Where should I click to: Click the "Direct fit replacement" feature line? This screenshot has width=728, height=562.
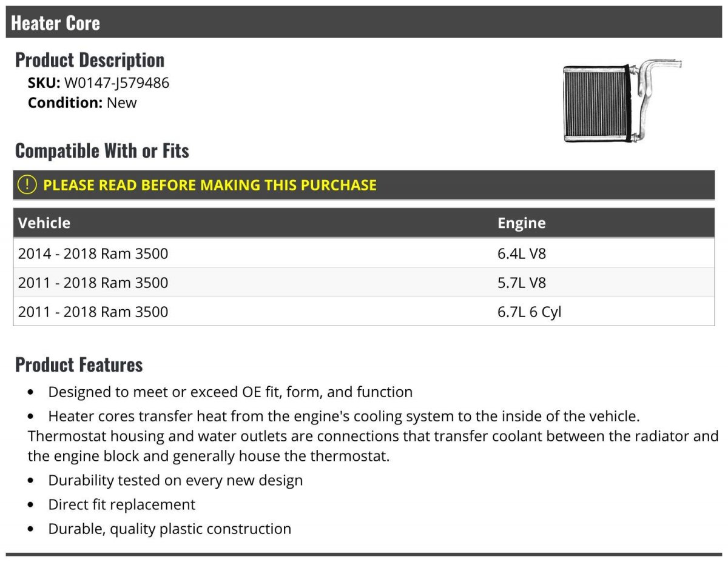pyautogui.click(x=122, y=504)
